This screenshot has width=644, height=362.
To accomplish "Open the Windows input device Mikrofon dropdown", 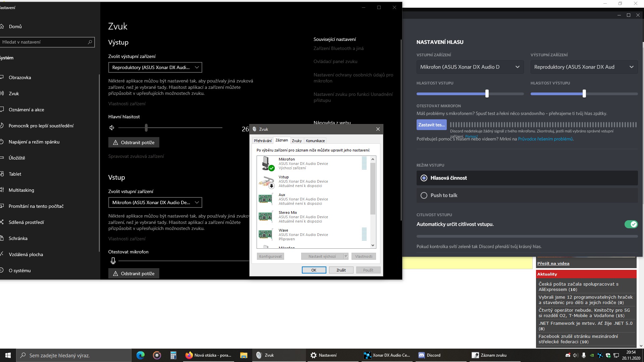I will [155, 202].
